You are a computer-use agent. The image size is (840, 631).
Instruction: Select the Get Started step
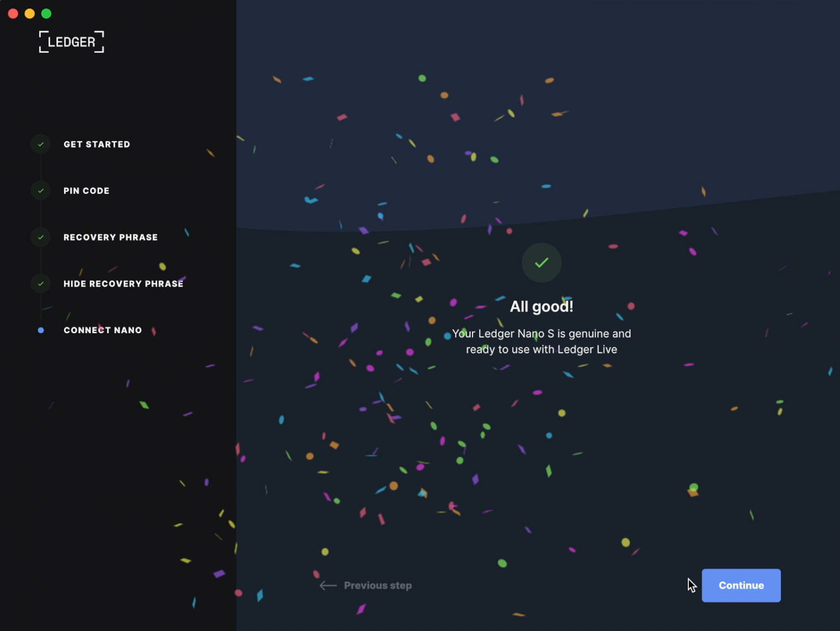pyautogui.click(x=97, y=144)
